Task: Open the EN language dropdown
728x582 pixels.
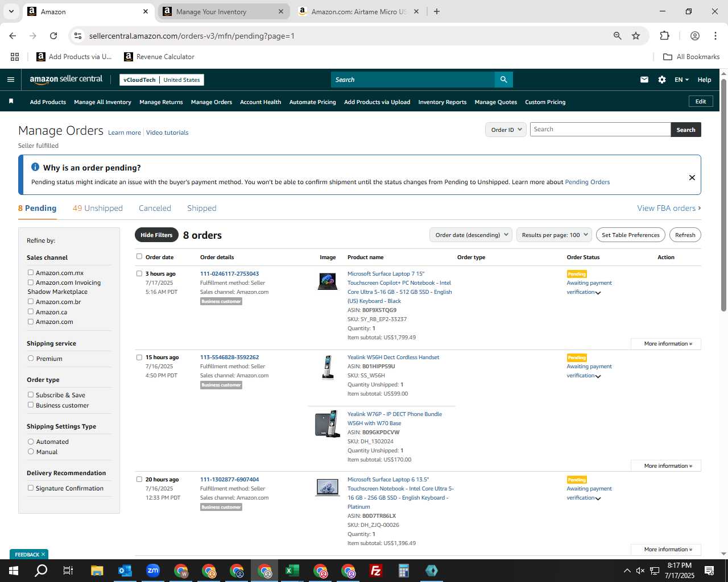Action: tap(681, 80)
